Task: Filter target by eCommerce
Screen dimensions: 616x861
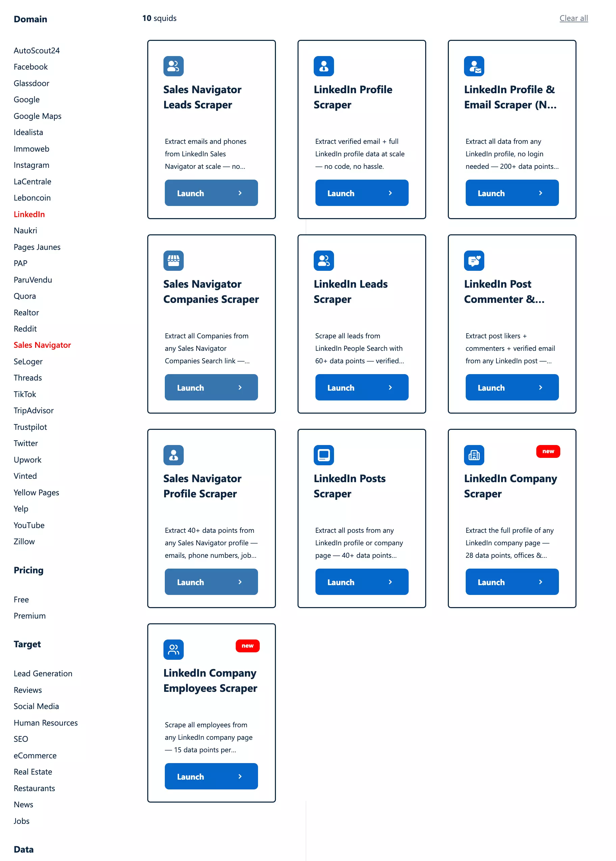Action: click(35, 755)
